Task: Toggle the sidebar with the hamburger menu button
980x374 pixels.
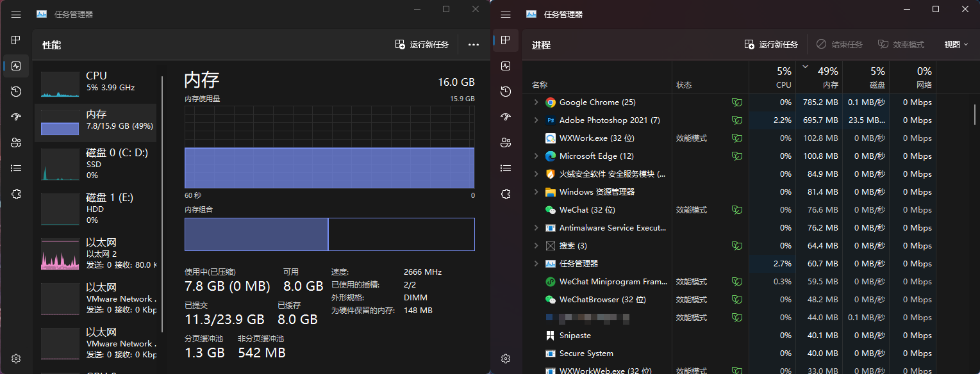Action: click(x=505, y=14)
